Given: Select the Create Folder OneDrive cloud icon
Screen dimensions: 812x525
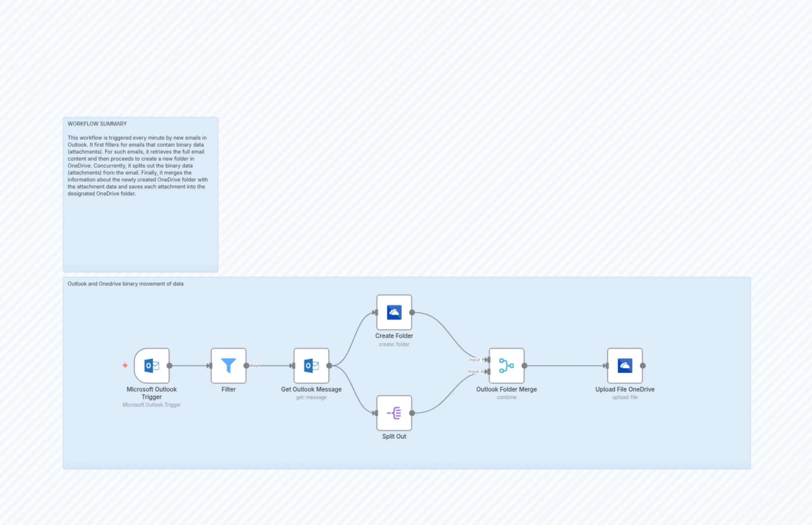Looking at the screenshot, I should click(x=394, y=312).
